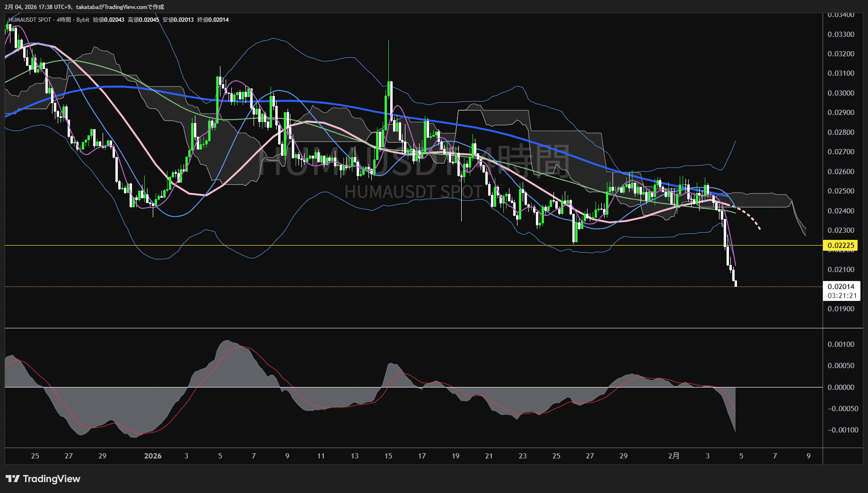Click the 0.02500 price scale label
The width and height of the screenshot is (868, 493).
(x=841, y=191)
